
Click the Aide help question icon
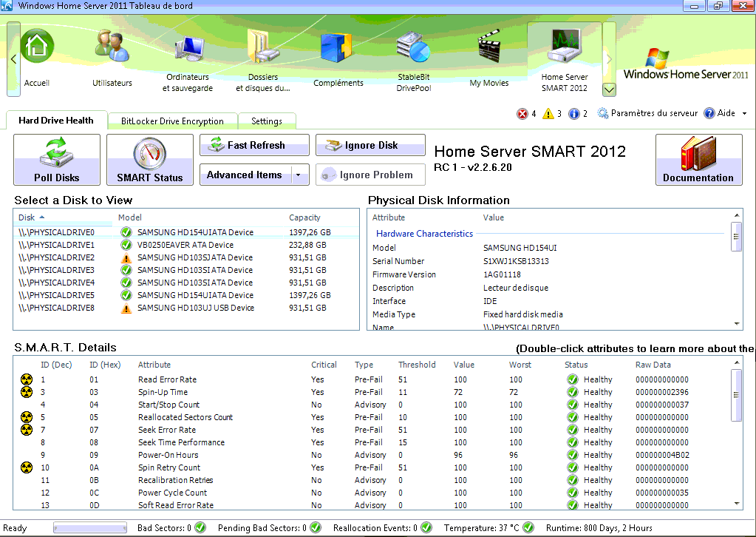(709, 113)
